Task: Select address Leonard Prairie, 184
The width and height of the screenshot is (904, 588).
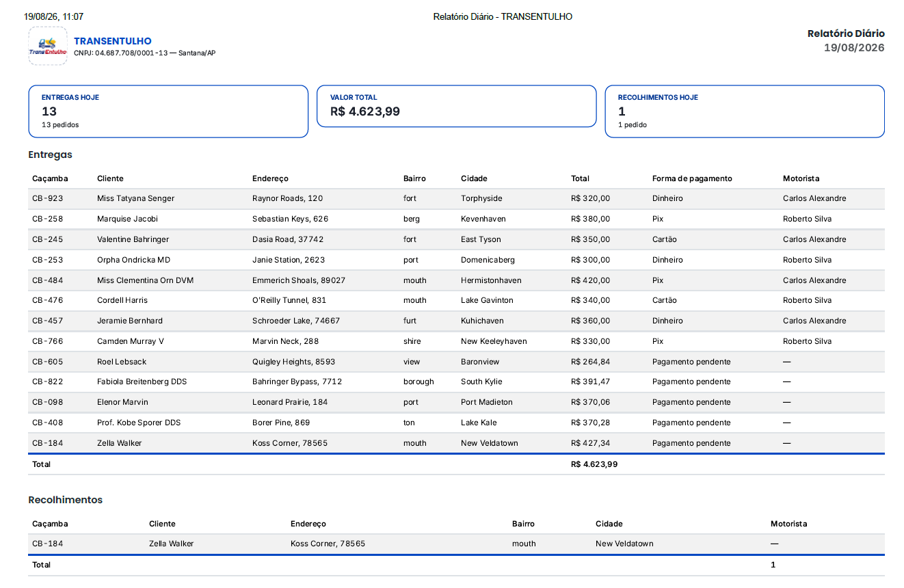Action: pos(290,402)
